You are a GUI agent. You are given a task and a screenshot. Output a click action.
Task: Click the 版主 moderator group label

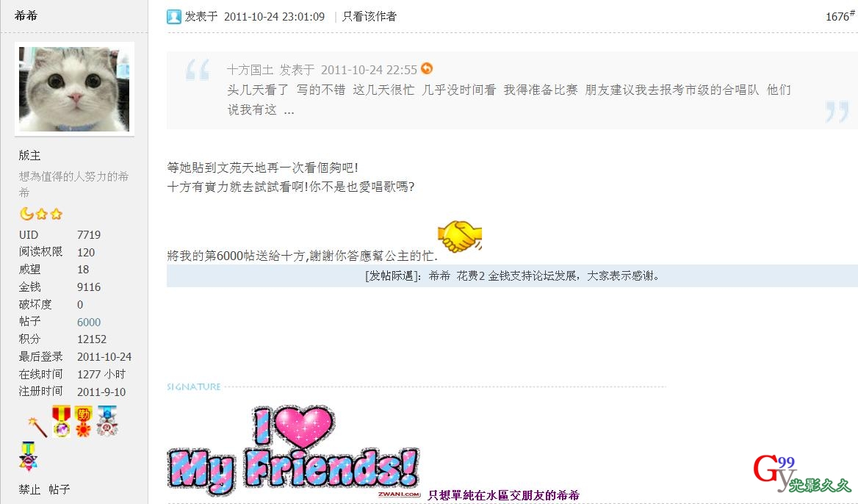[x=29, y=156]
